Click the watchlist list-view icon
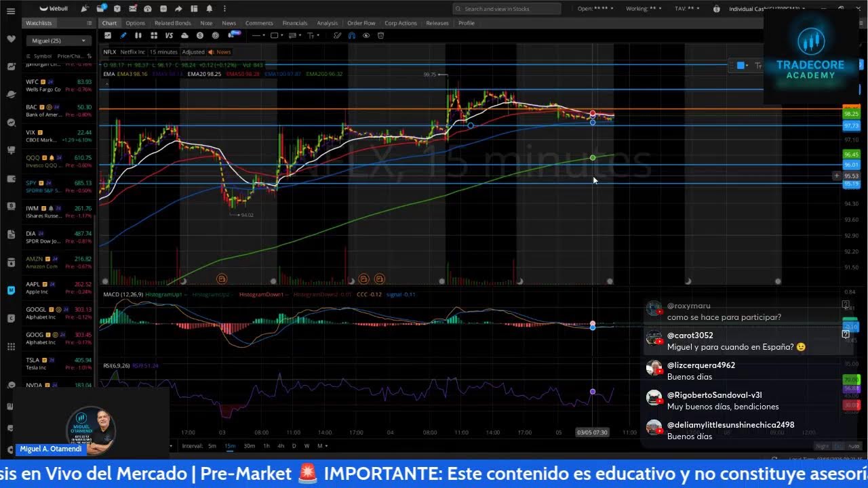Screen dimensions: 868x488 point(90,23)
